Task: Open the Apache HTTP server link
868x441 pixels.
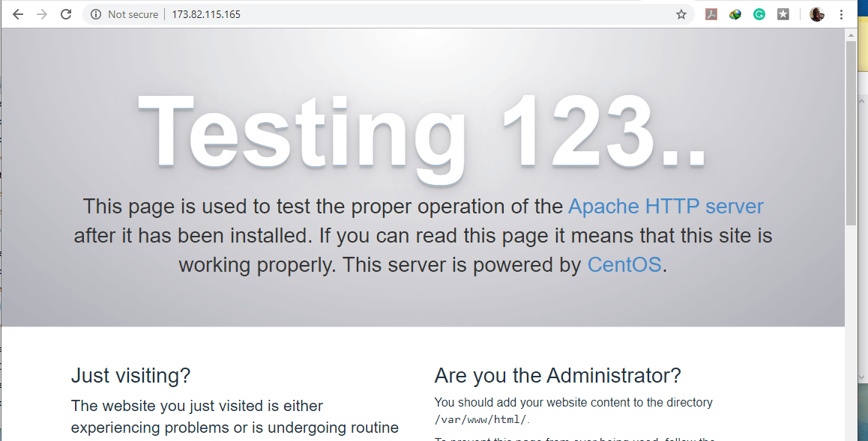Action: tap(666, 207)
